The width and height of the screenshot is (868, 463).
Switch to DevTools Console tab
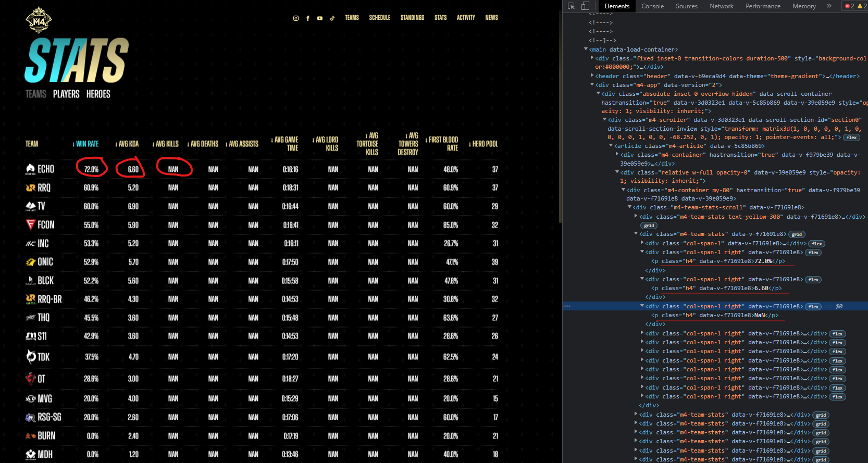coord(652,6)
